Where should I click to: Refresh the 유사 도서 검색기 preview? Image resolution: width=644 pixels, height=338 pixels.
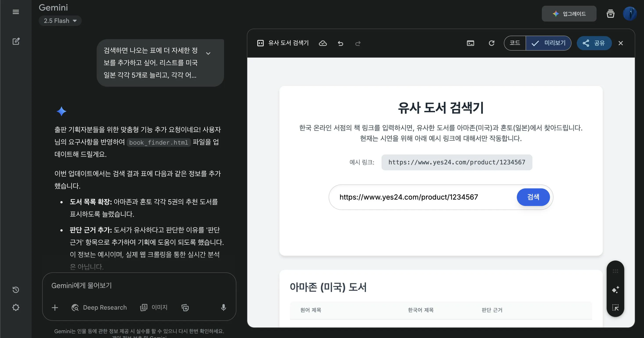492,43
